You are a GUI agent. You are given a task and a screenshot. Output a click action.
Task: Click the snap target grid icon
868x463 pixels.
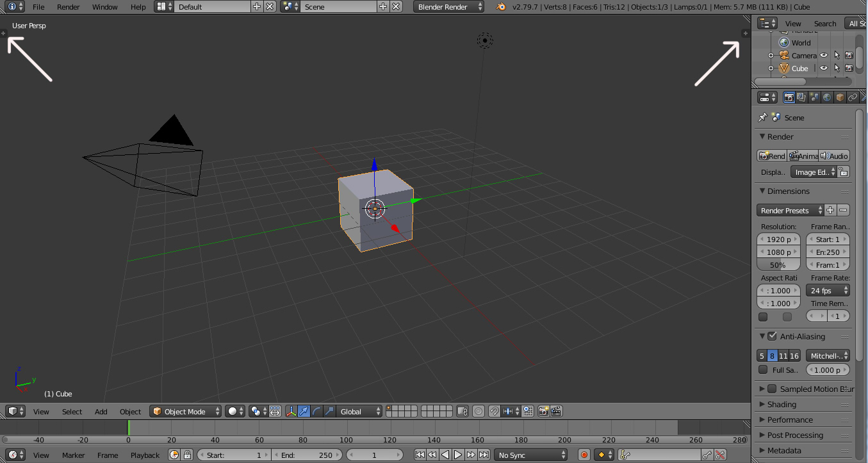coord(528,411)
